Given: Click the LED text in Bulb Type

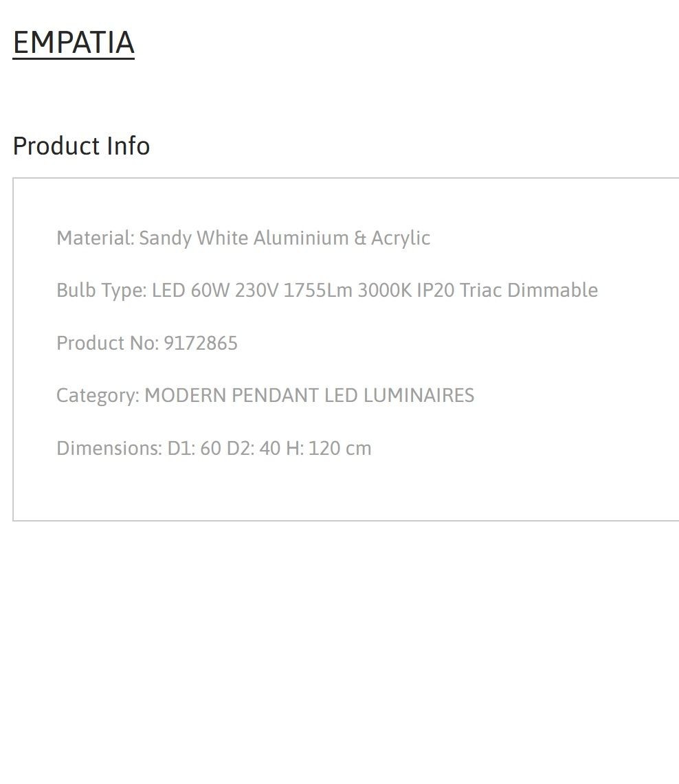Looking at the screenshot, I should tap(168, 291).
